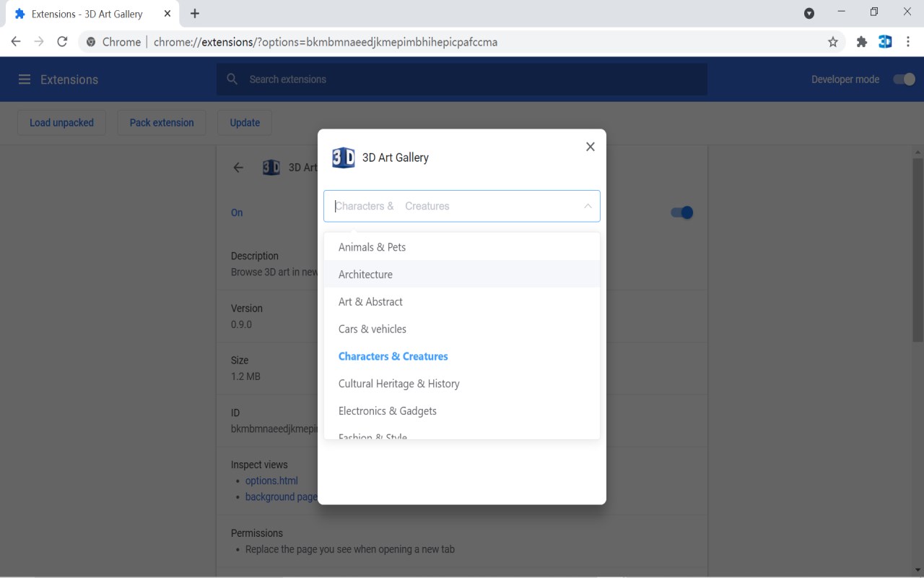Image resolution: width=924 pixels, height=578 pixels.
Task: Click the Pack extension button
Action: pyautogui.click(x=162, y=123)
